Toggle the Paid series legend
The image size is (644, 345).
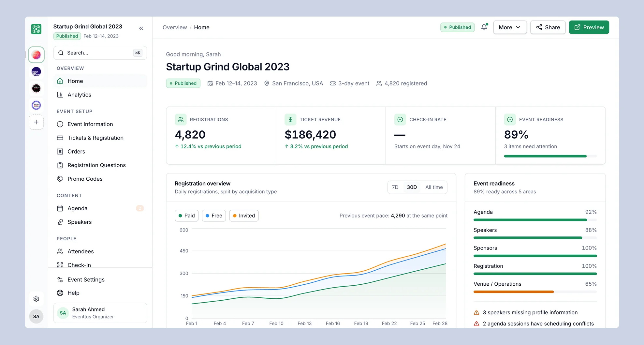[187, 216]
